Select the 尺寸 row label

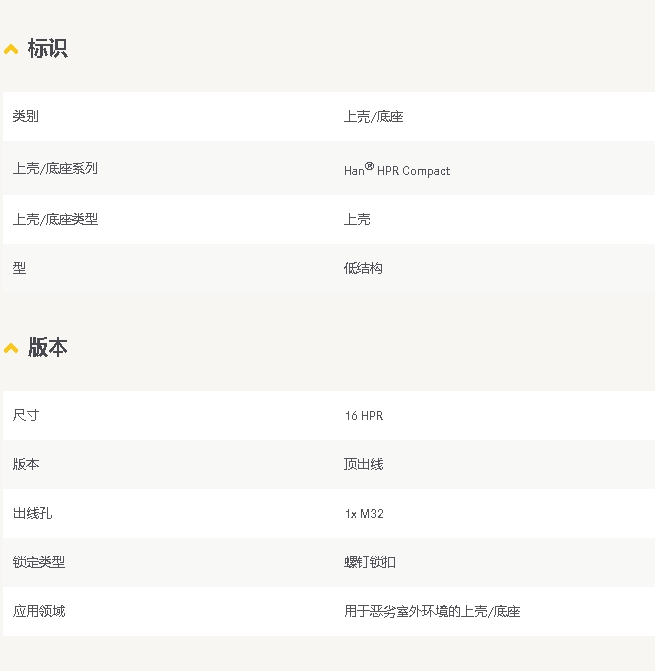point(26,415)
